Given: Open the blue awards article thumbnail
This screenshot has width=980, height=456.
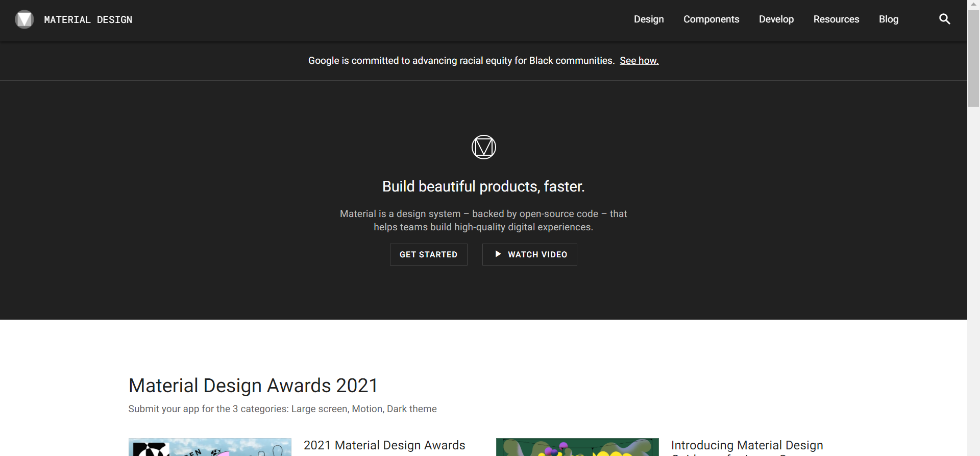Looking at the screenshot, I should 210,447.
